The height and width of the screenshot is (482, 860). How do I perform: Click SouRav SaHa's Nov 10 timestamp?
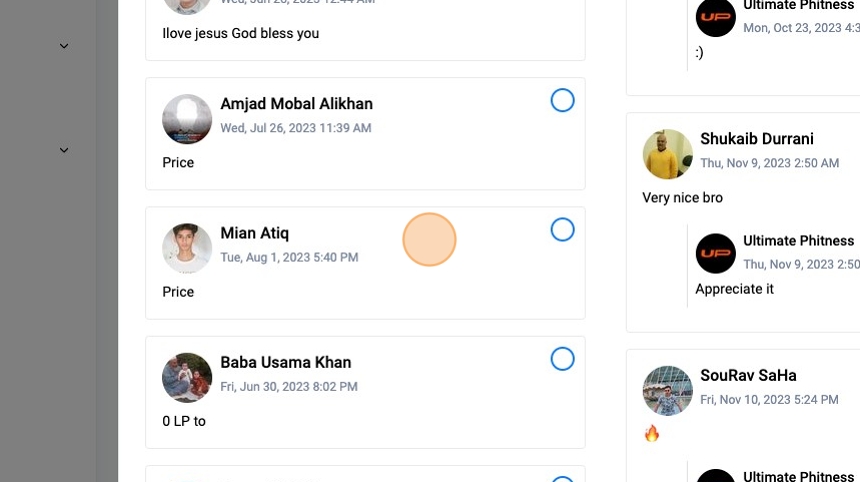click(768, 399)
